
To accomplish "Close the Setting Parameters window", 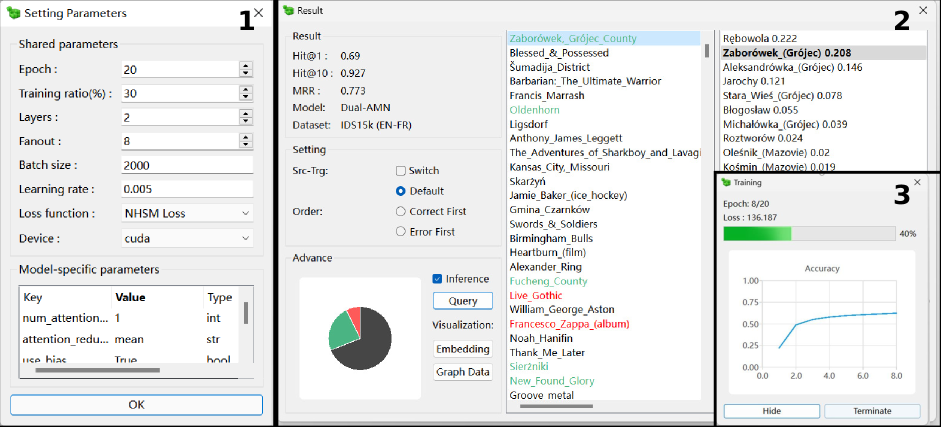I will (259, 13).
